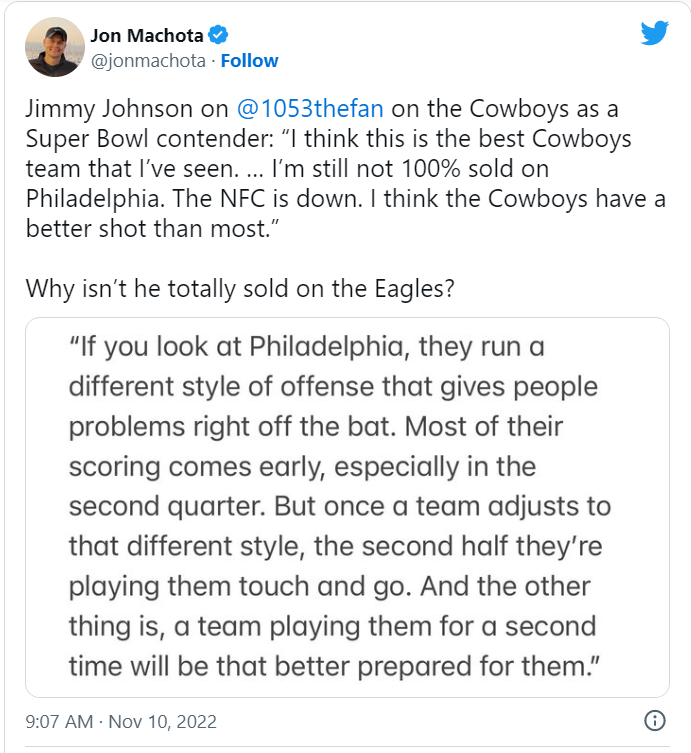Click the 9:07 AM timestamp
691x753 pixels.
click(58, 721)
